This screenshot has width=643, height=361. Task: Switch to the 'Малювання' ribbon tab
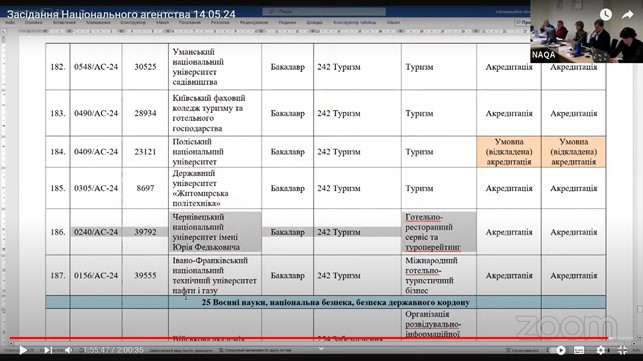pos(98,23)
